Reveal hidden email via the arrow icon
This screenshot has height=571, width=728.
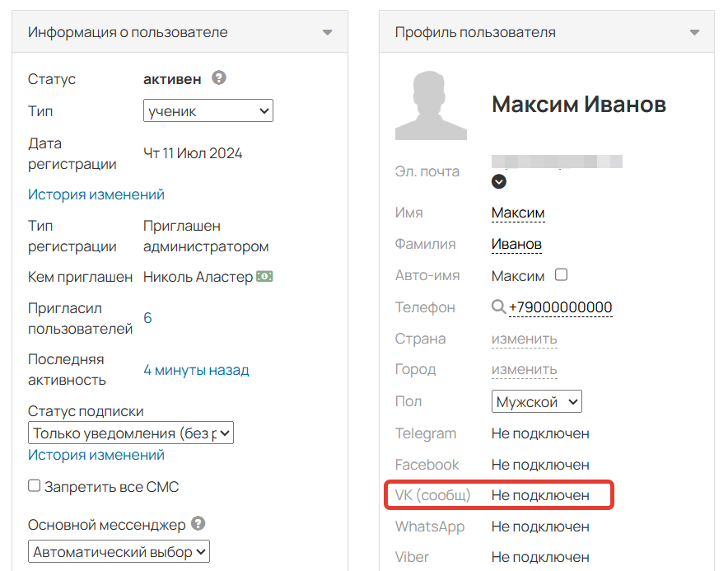pos(499,181)
